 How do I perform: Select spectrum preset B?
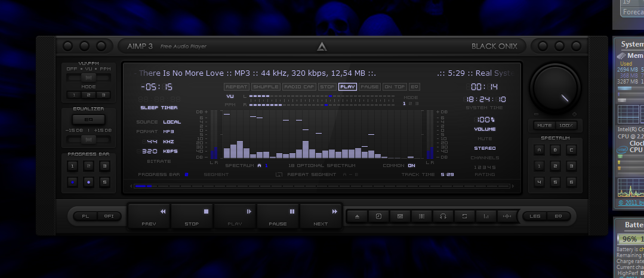click(x=555, y=150)
